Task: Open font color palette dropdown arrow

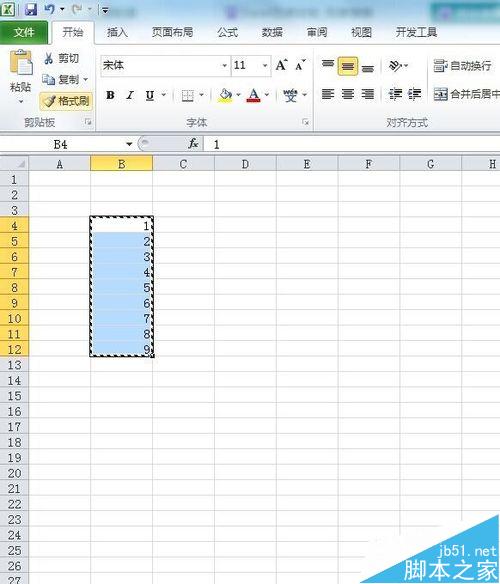Action: point(267,95)
